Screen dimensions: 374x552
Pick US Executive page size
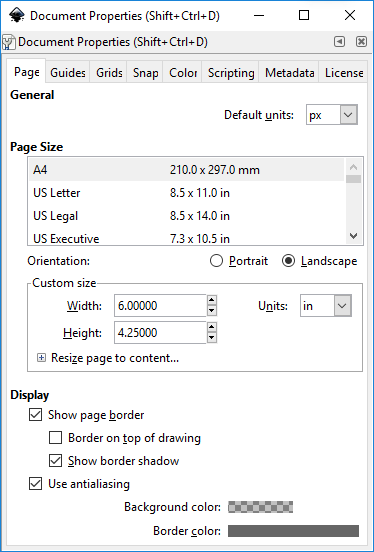pyautogui.click(x=186, y=238)
